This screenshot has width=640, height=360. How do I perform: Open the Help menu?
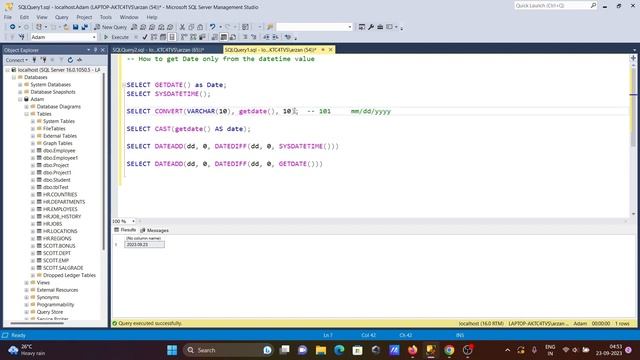pos(152,17)
